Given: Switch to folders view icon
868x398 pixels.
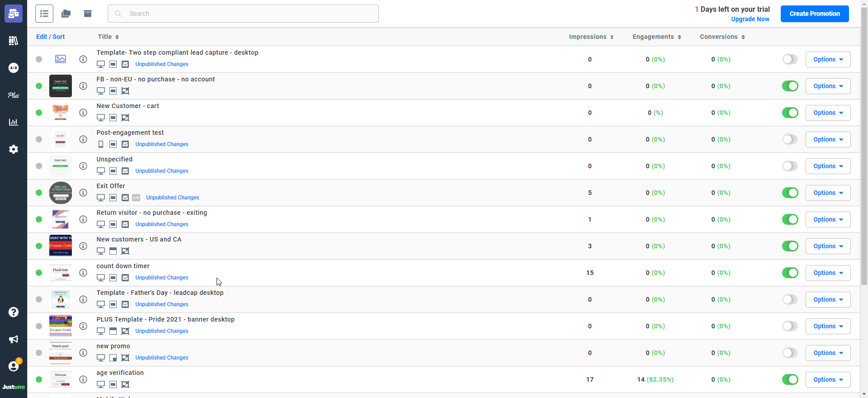Looking at the screenshot, I should (x=66, y=14).
